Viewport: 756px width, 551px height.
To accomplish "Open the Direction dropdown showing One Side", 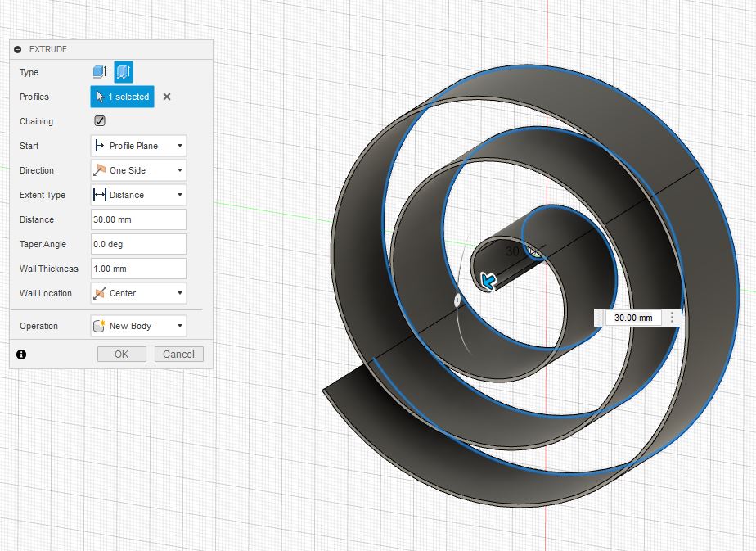I will (x=138, y=170).
